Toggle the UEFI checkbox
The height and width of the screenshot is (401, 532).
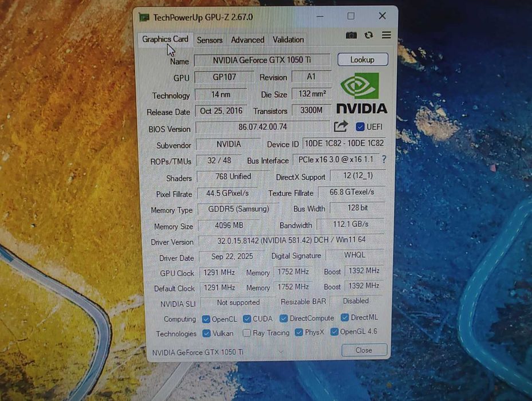360,127
